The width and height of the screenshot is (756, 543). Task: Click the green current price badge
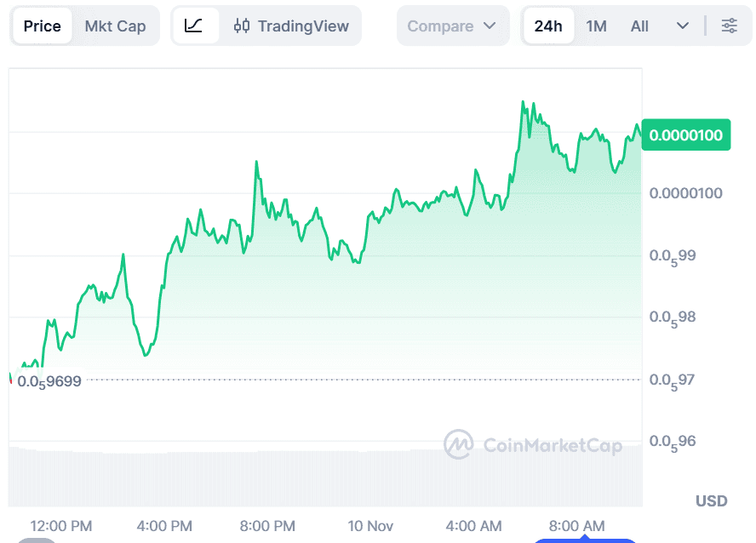pos(686,134)
